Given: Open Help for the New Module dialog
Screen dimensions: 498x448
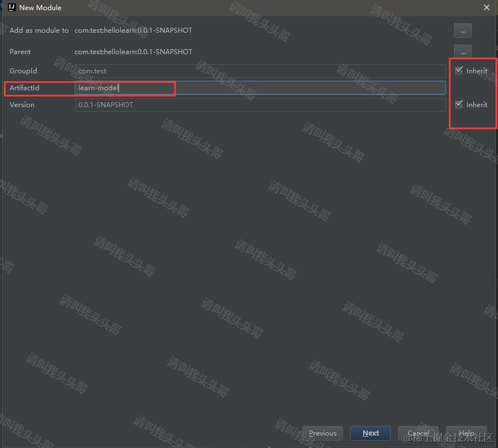Looking at the screenshot, I should pos(466,433).
